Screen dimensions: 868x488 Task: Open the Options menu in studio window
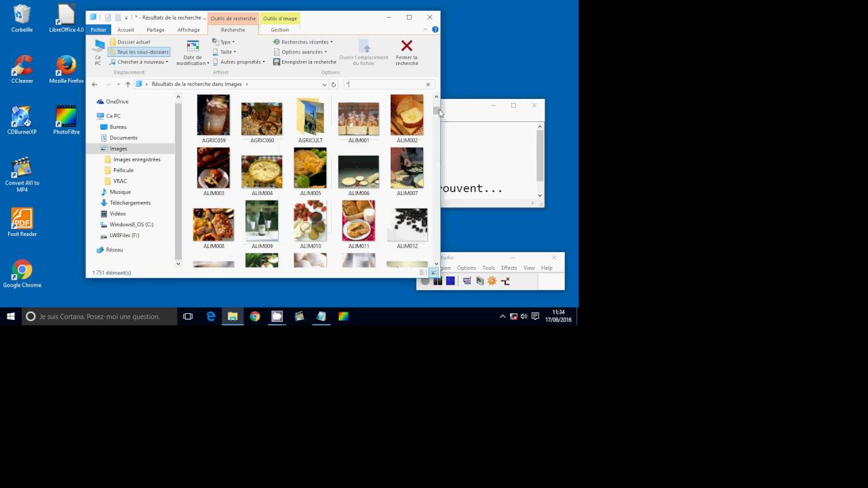(x=467, y=268)
